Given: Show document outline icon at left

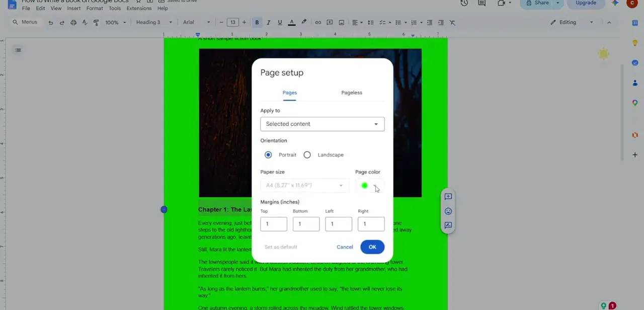Looking at the screenshot, I should click(18, 50).
